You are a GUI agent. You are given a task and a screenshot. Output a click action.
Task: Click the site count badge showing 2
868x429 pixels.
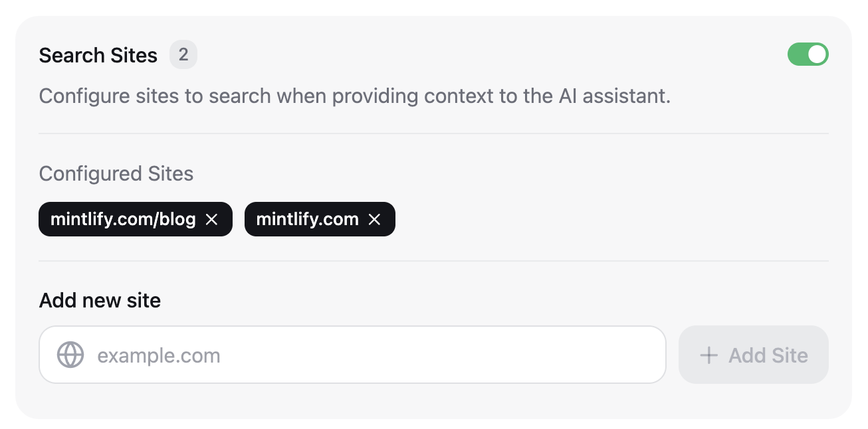(183, 55)
